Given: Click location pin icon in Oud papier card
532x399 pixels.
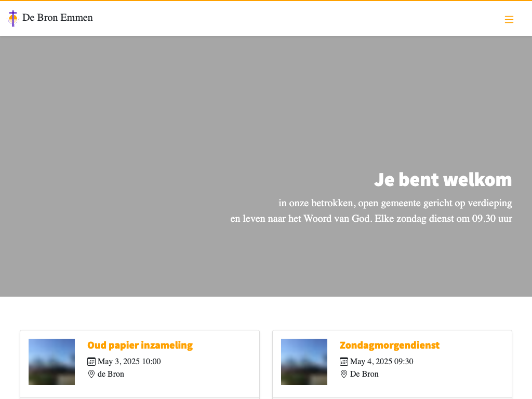Looking at the screenshot, I should click(91, 374).
